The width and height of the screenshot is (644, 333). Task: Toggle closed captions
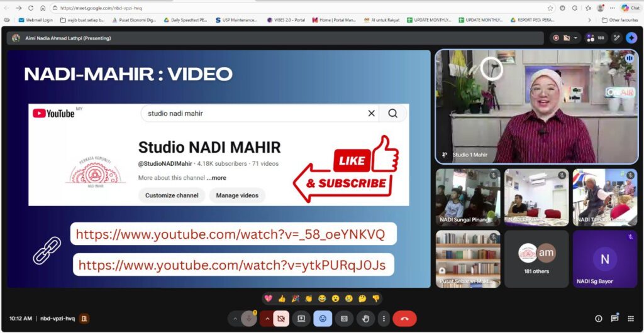click(x=344, y=319)
